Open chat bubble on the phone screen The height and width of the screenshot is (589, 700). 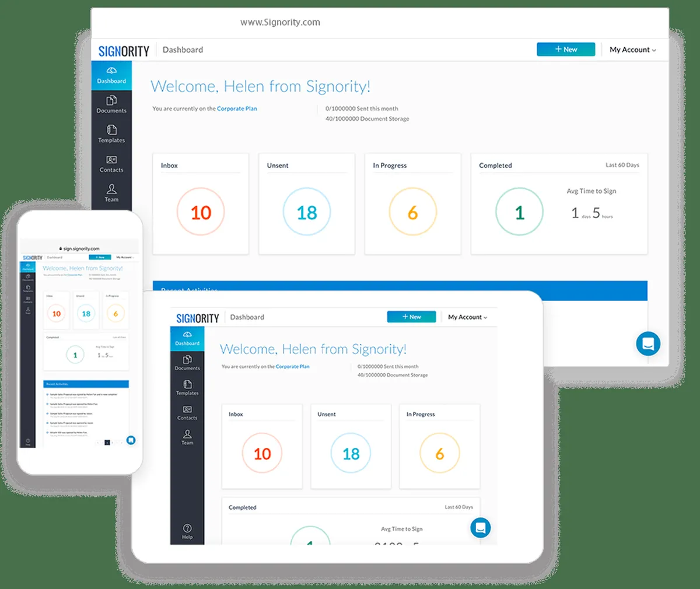pos(131,440)
